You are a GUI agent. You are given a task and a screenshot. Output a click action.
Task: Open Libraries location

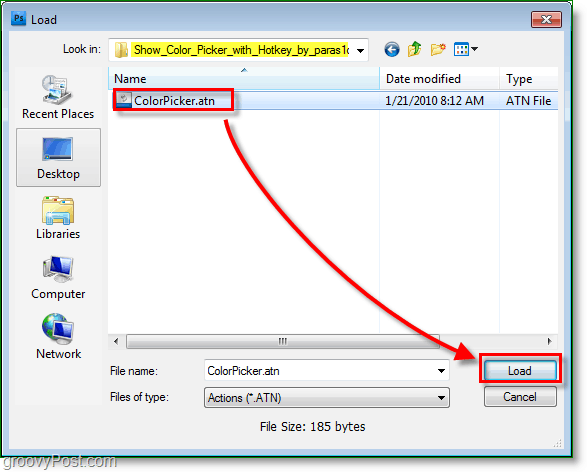[x=58, y=217]
